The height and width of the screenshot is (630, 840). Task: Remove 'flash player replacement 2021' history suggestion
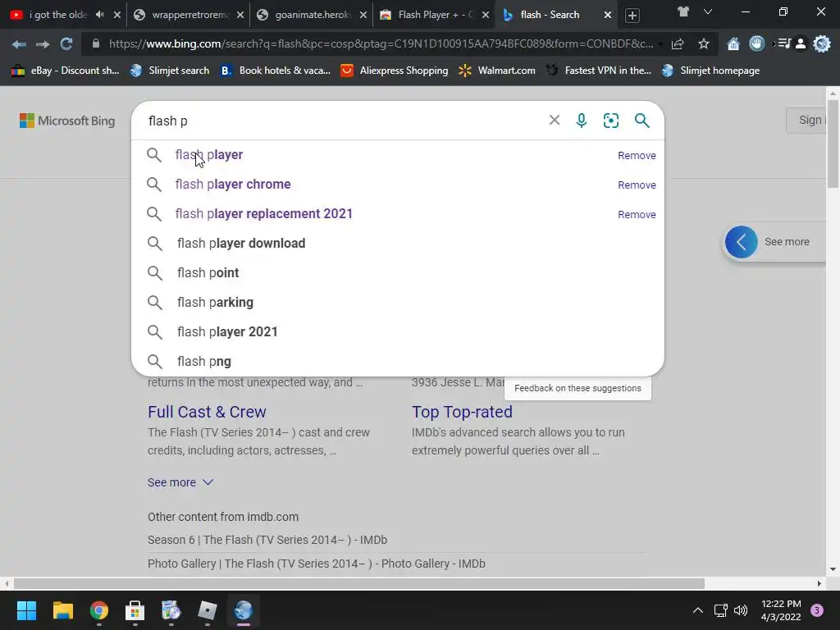tap(637, 214)
